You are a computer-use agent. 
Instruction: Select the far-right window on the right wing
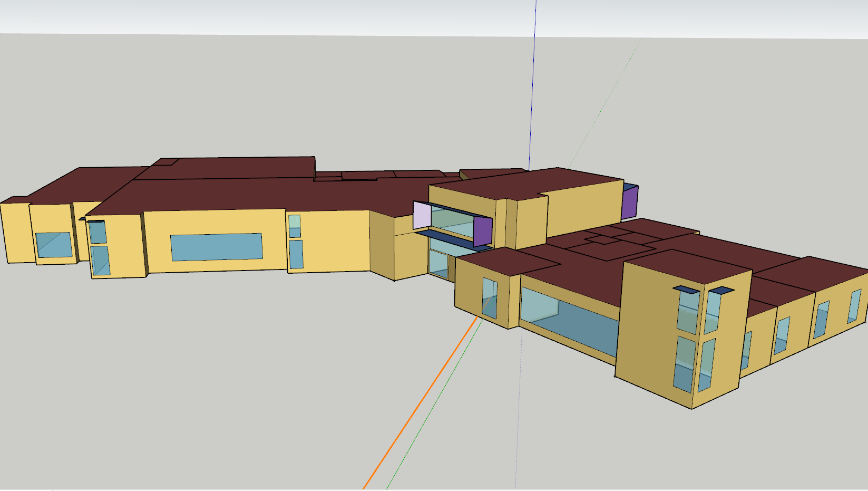pos(854,306)
